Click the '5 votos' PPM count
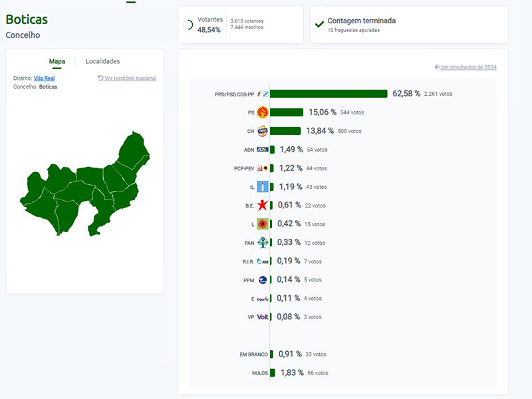The image size is (532, 399). point(313,280)
